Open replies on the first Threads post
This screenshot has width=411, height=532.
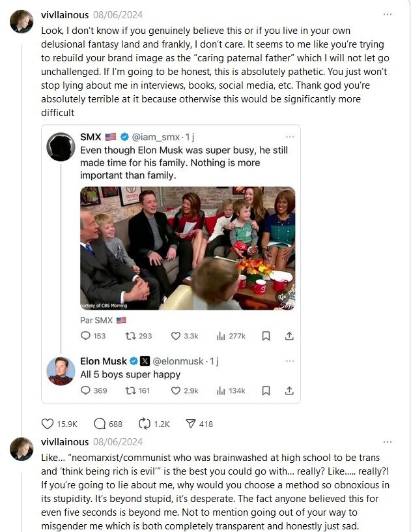(x=100, y=424)
